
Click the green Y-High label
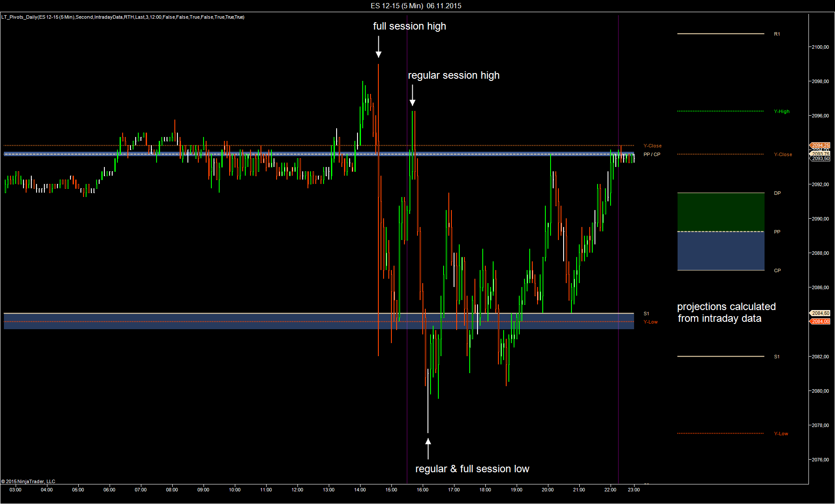[782, 111]
